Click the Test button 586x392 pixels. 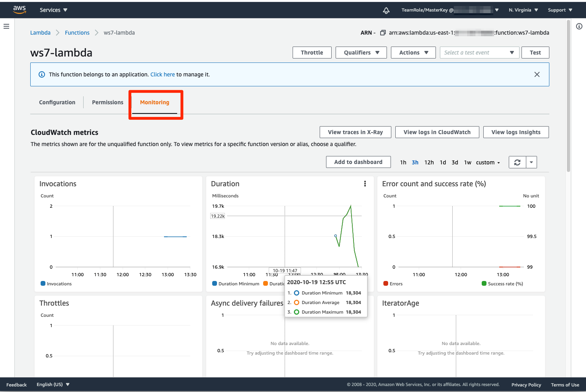pyautogui.click(x=535, y=53)
